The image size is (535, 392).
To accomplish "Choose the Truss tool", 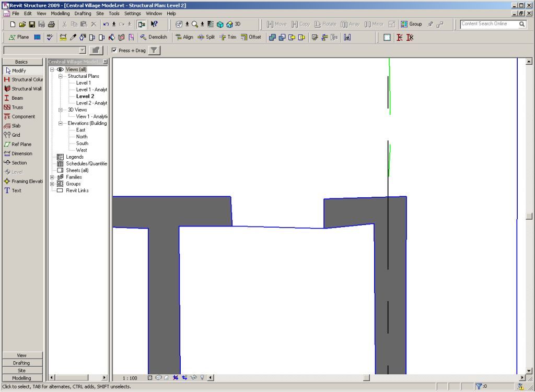I will coord(17,108).
